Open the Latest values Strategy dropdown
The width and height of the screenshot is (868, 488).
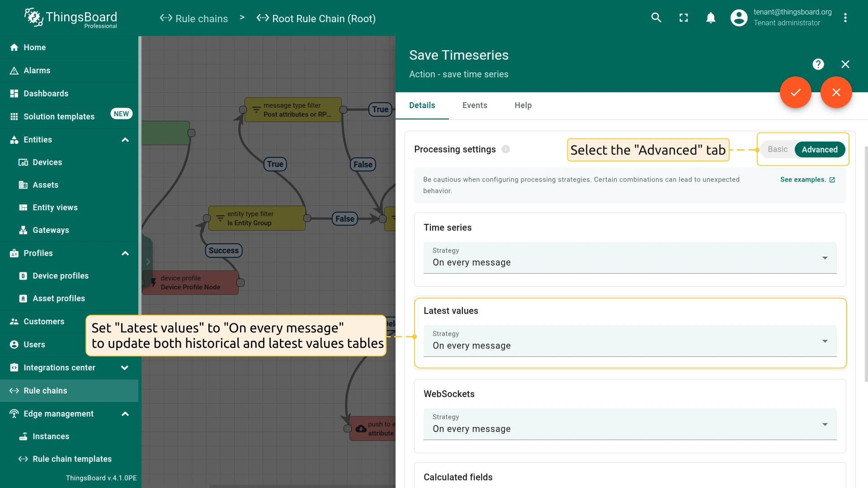630,341
